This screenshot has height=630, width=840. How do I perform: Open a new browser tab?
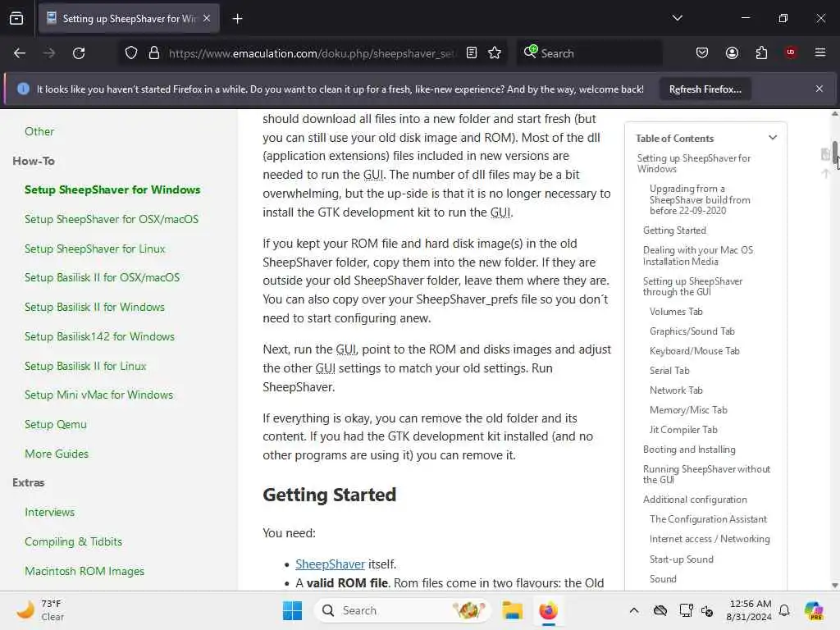(237, 19)
